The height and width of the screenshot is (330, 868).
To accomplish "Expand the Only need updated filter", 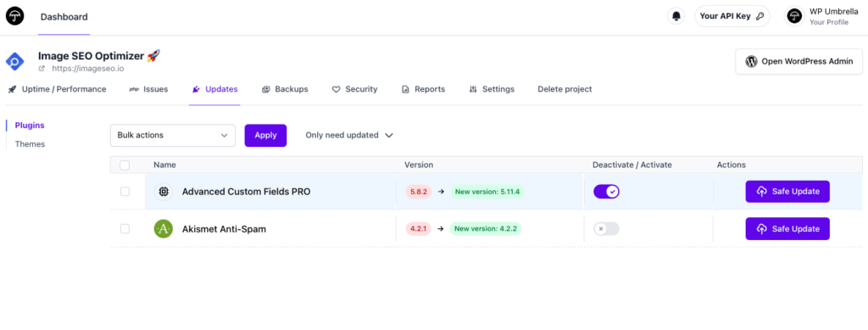I will tap(349, 135).
